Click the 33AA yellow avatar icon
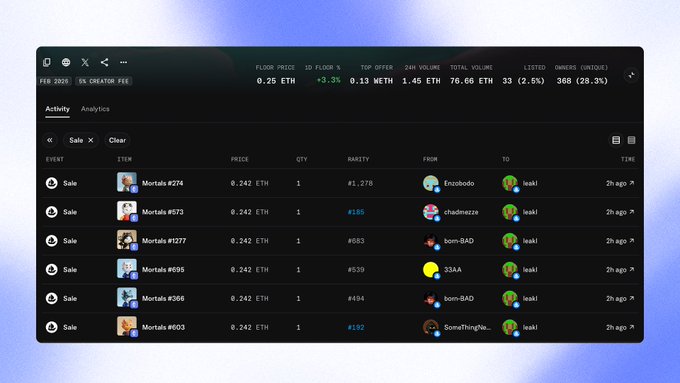Viewport: 680px width, 383px height. [x=431, y=269]
